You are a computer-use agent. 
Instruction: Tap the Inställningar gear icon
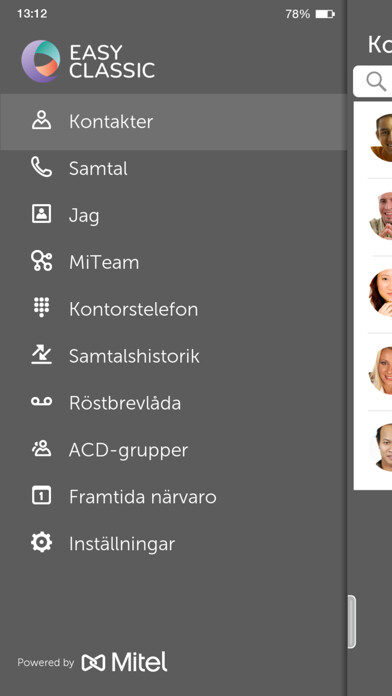tap(42, 543)
